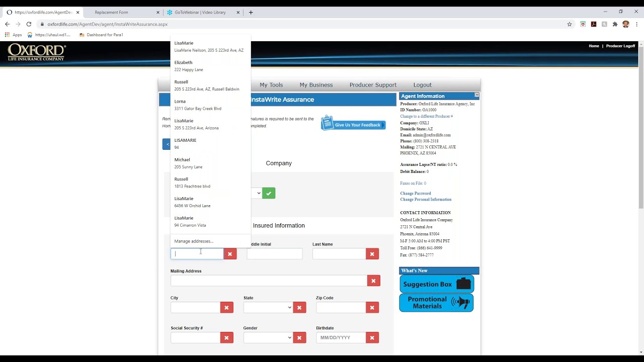The width and height of the screenshot is (644, 362).
Task: Open a new browser tab with plus
Action: (x=251, y=12)
